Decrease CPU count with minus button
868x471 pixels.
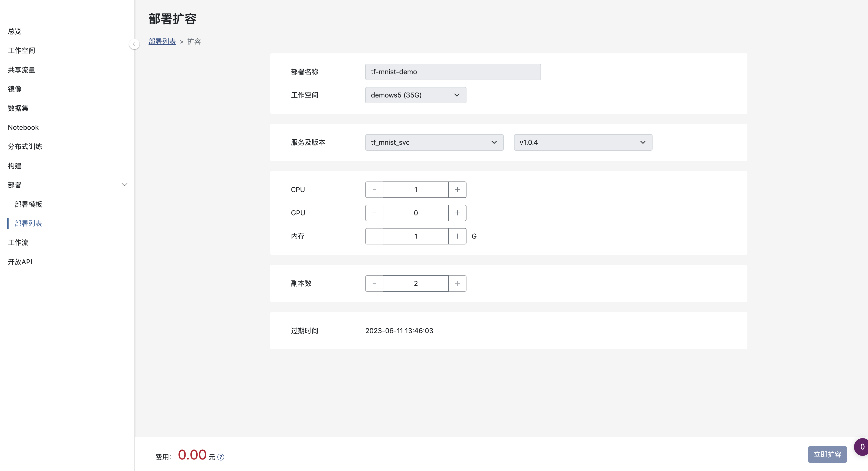click(x=374, y=190)
